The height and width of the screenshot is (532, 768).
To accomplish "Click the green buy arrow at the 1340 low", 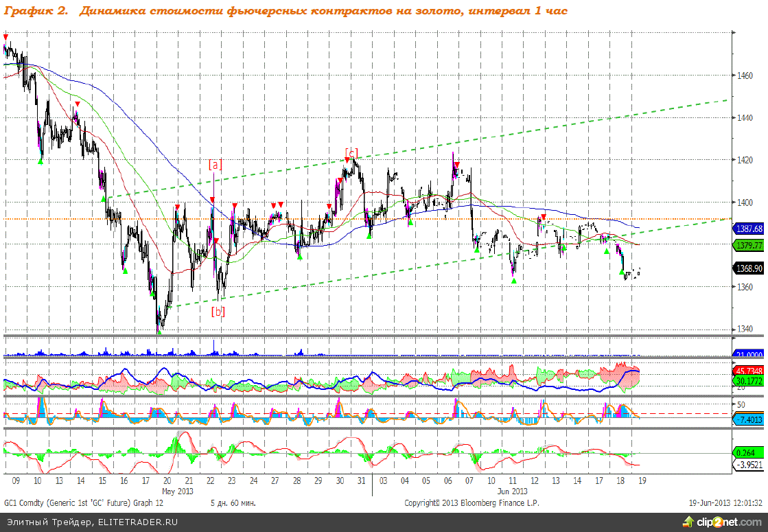I will [x=160, y=332].
